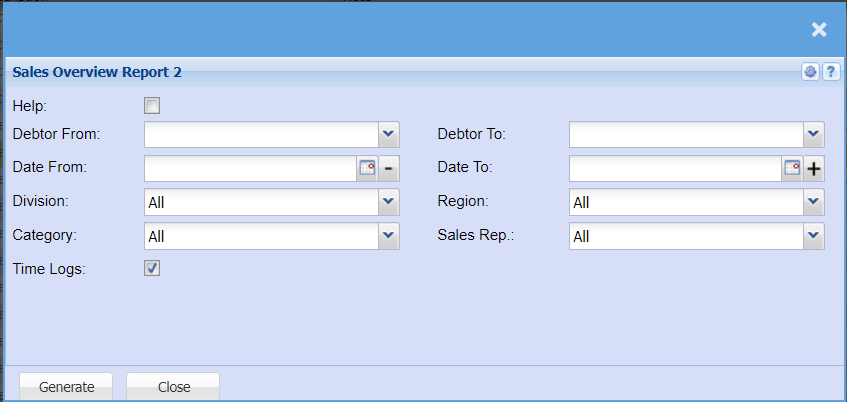Click into the Debtor From input box
The image size is (847, 402).
point(261,134)
